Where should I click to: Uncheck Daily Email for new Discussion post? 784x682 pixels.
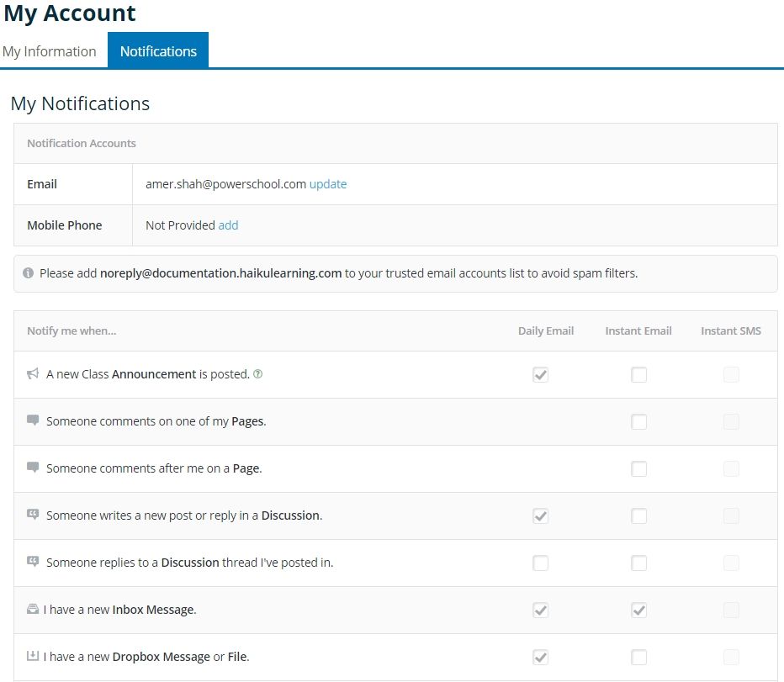[541, 516]
